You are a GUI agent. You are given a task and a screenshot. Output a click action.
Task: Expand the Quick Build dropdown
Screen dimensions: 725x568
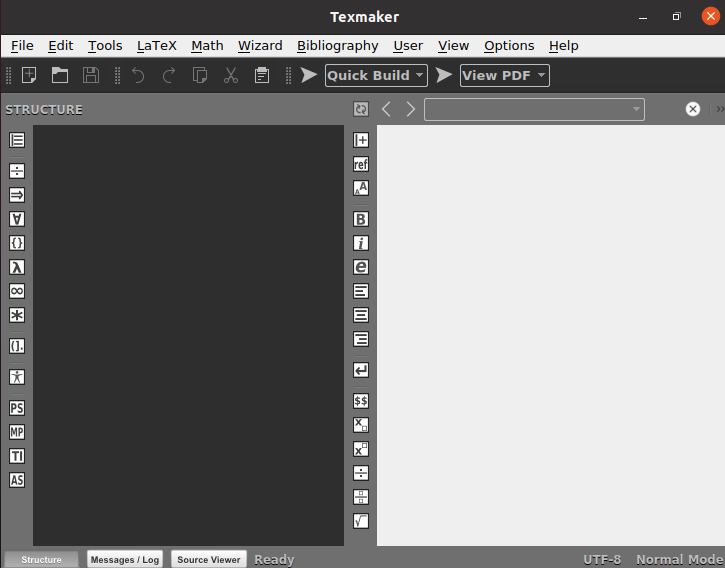click(x=376, y=75)
